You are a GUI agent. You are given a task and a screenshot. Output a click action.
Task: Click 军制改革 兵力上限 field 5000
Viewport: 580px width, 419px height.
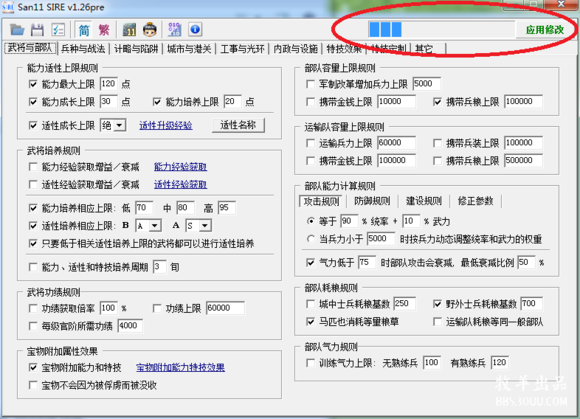[x=426, y=84]
